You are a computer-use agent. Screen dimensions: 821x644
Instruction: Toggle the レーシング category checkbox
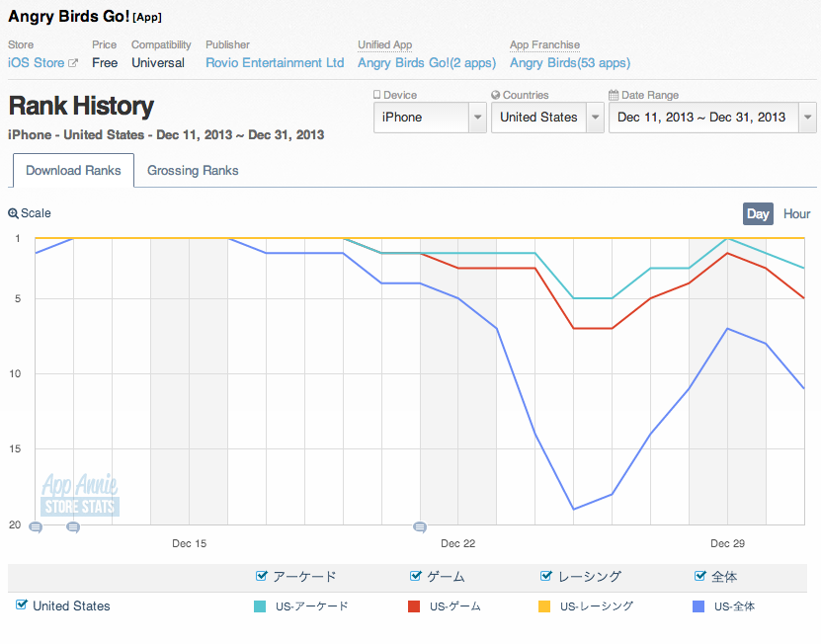coord(545,576)
